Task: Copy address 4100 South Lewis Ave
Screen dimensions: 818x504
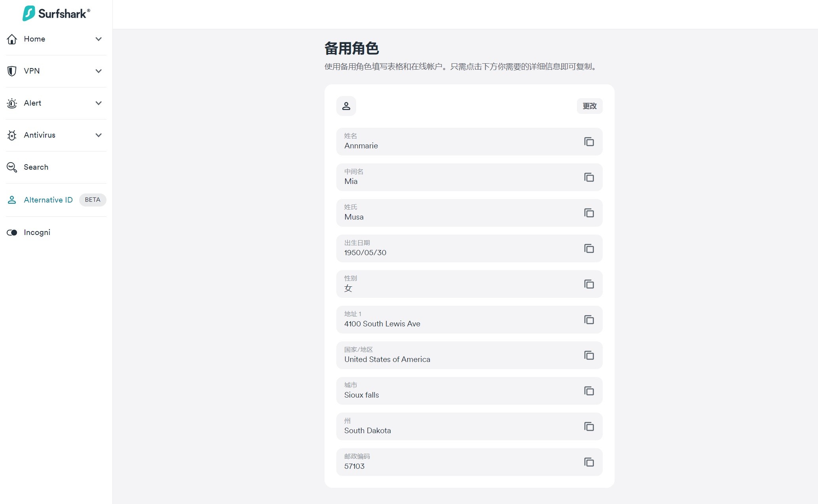Action: 589,320
